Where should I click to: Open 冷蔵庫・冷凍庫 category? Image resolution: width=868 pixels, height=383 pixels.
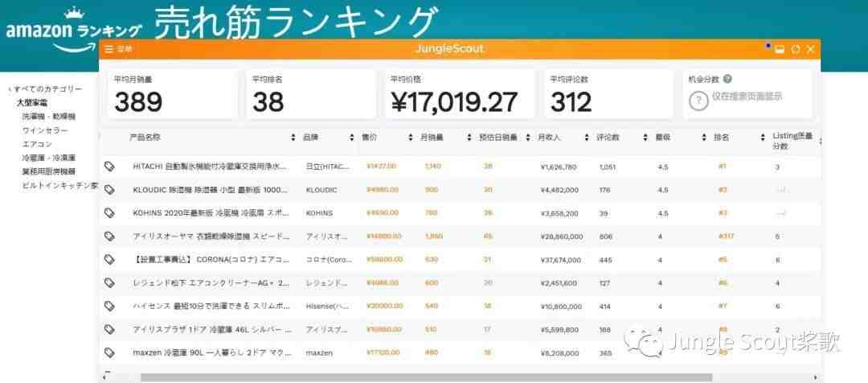point(49,158)
